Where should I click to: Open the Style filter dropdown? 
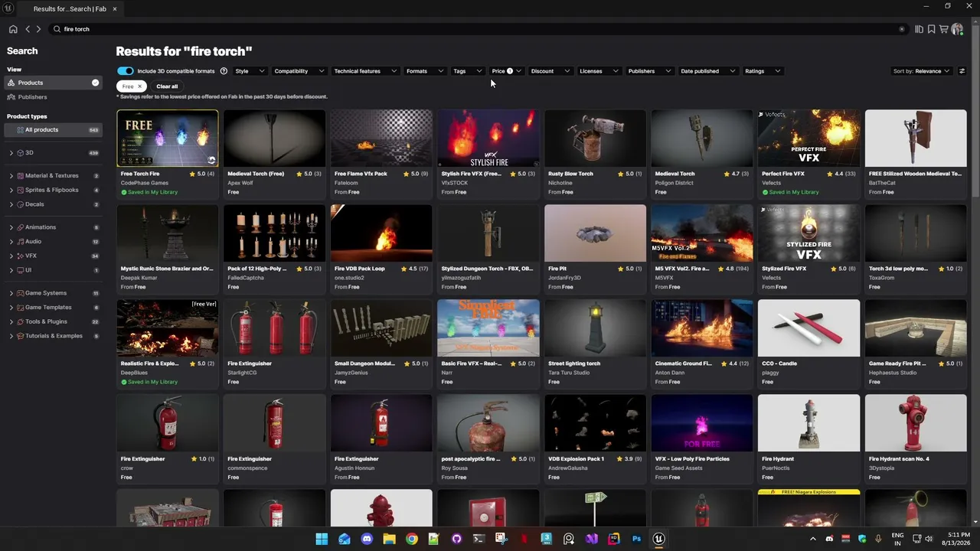pyautogui.click(x=250, y=71)
